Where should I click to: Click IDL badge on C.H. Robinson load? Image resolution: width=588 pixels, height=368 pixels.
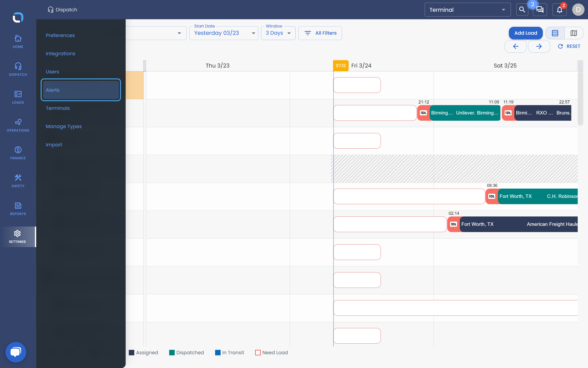point(492,196)
